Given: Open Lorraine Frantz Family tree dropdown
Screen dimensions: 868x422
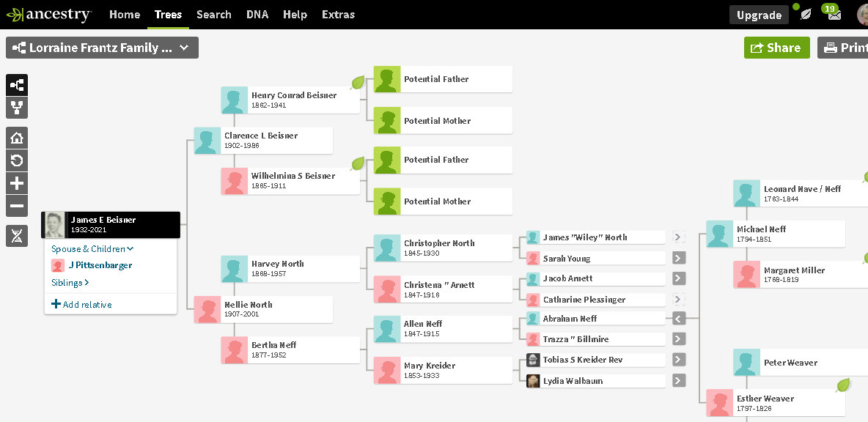Looking at the screenshot, I should click(102, 48).
